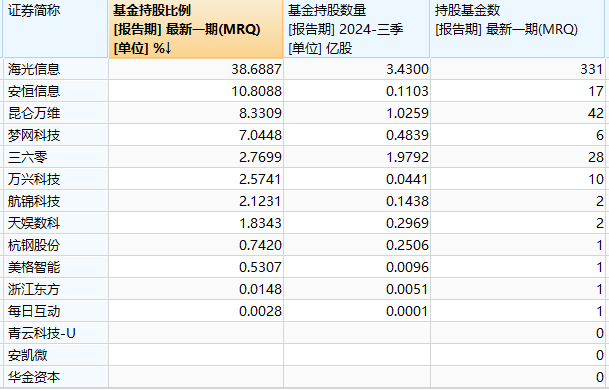Select the 美格智能 row name

tap(34, 267)
